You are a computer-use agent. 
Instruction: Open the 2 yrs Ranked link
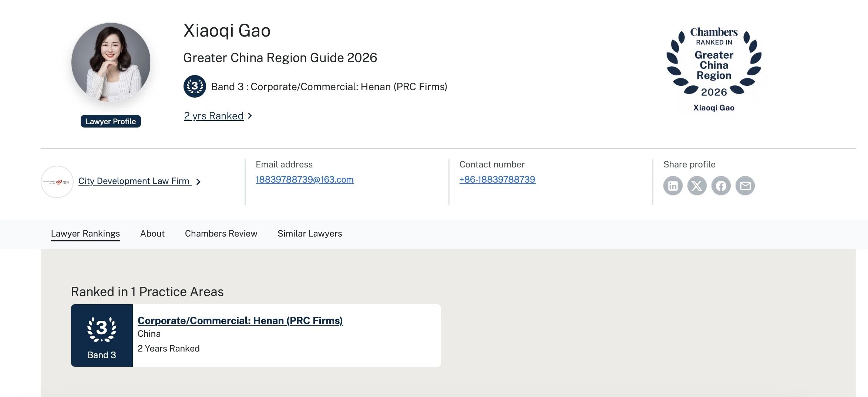[x=214, y=116]
